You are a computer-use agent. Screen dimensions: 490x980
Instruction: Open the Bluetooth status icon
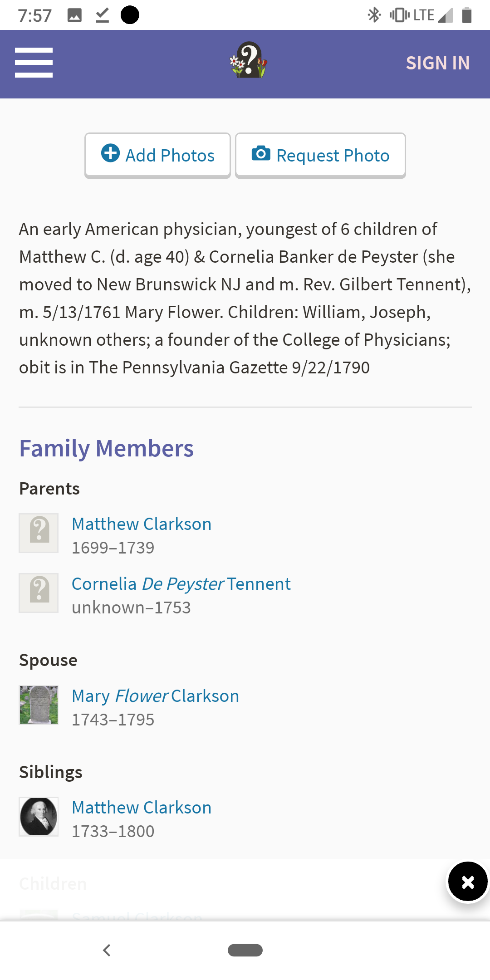tap(374, 15)
